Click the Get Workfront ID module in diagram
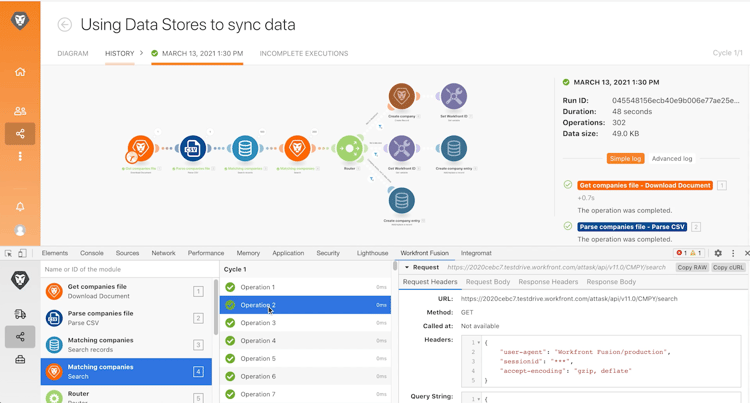This screenshot has height=403, width=750. tap(401, 148)
